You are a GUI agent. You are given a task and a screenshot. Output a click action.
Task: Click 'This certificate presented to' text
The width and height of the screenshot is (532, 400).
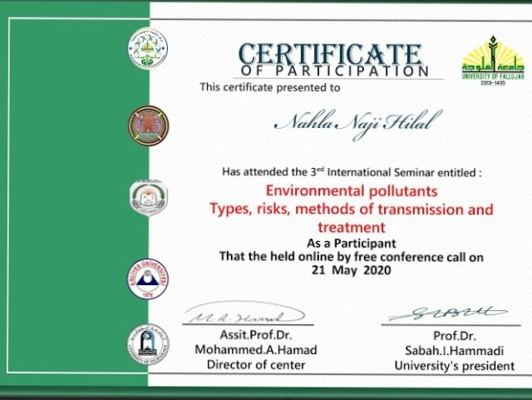[269, 86]
